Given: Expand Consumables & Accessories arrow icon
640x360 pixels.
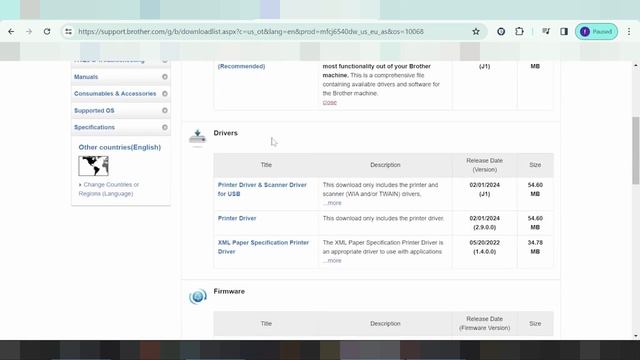Looking at the screenshot, I should click(165, 93).
